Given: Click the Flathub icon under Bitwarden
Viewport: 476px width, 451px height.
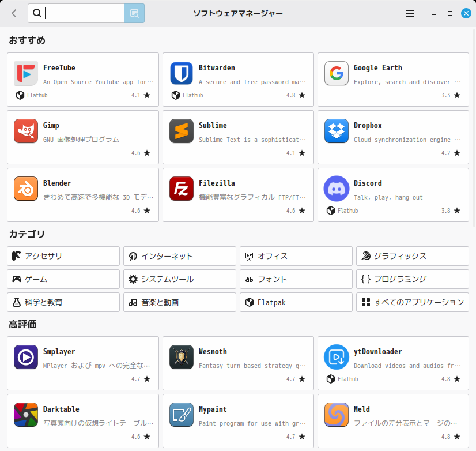Looking at the screenshot, I should [175, 95].
